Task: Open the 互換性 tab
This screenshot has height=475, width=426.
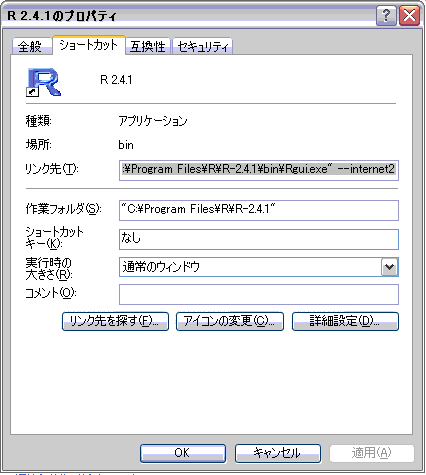Action: pos(148,46)
